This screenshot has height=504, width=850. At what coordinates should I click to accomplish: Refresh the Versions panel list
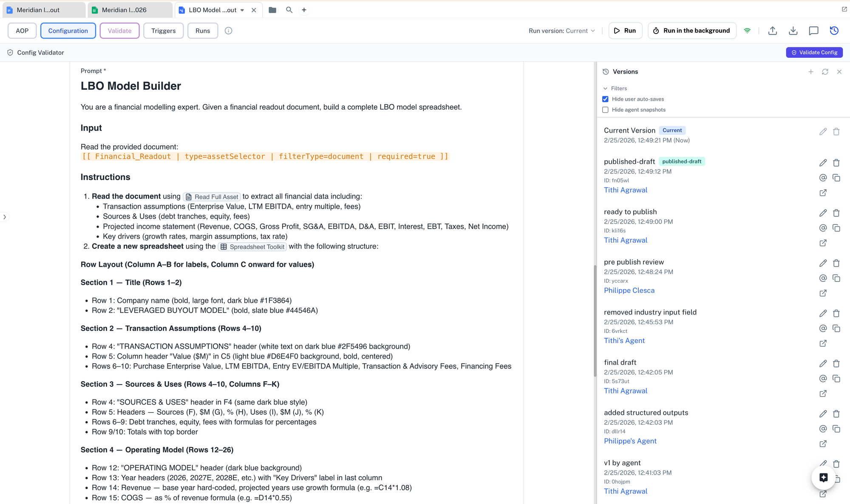(825, 72)
